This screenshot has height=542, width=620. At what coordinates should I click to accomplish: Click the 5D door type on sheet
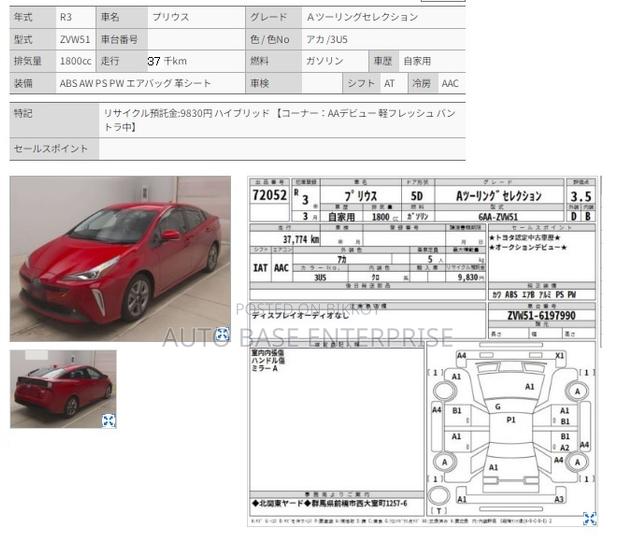pos(417,196)
